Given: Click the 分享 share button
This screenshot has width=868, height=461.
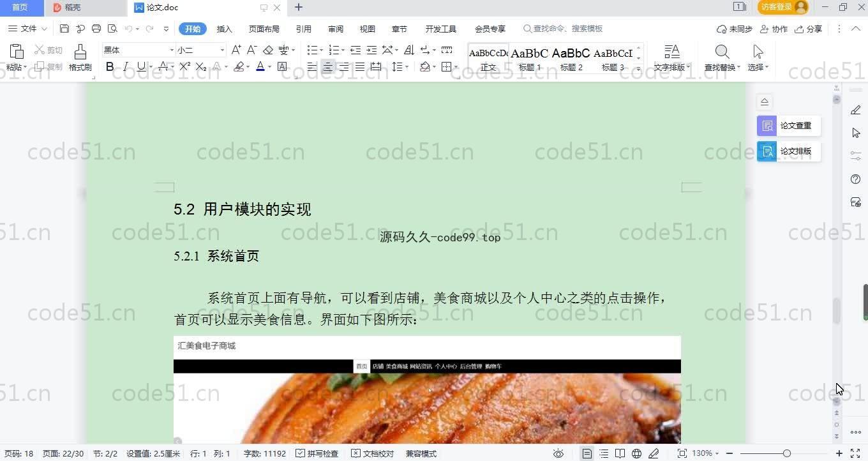Looking at the screenshot, I should tap(809, 29).
